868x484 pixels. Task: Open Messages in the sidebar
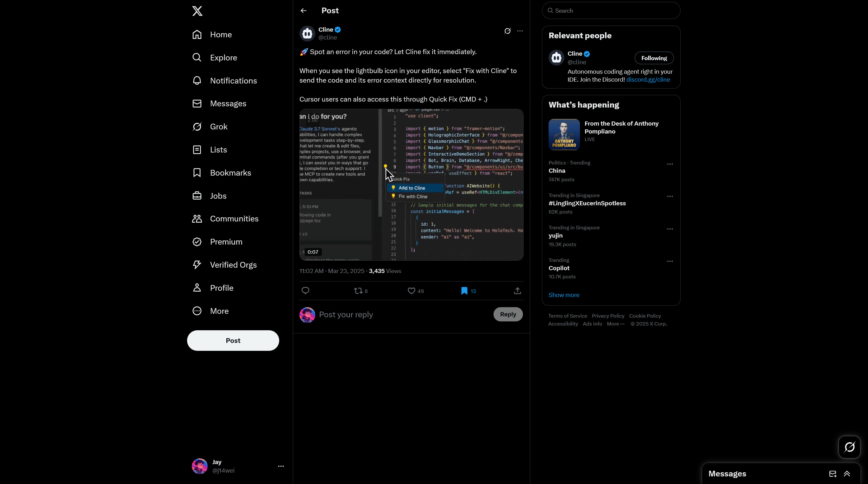click(219, 104)
